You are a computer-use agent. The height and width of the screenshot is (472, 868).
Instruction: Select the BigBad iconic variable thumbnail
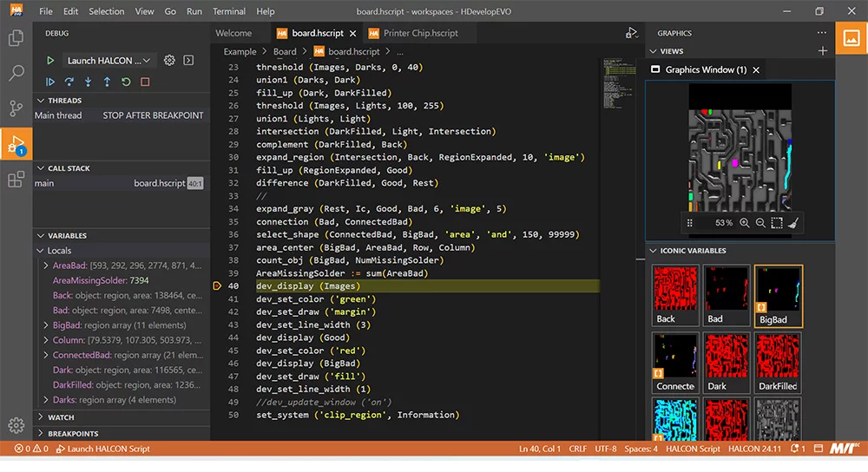(x=778, y=294)
